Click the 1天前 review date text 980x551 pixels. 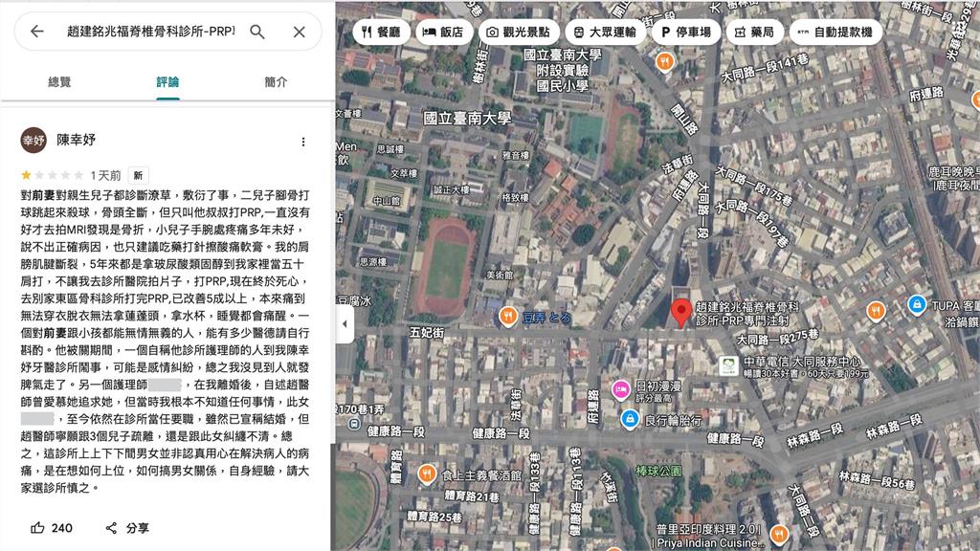[x=105, y=176]
